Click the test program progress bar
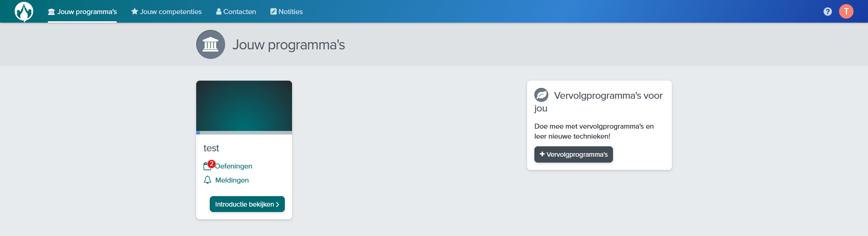 click(x=244, y=133)
